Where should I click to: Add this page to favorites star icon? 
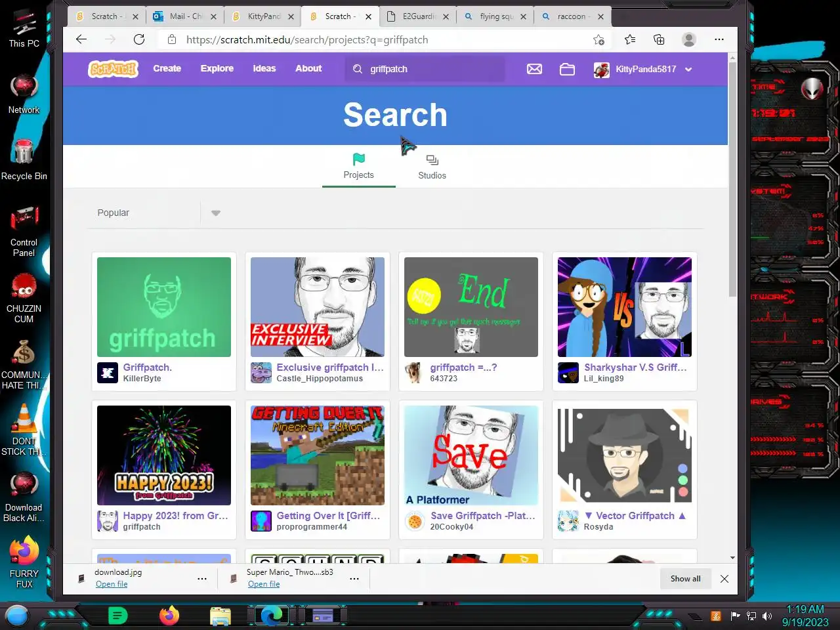click(x=598, y=40)
